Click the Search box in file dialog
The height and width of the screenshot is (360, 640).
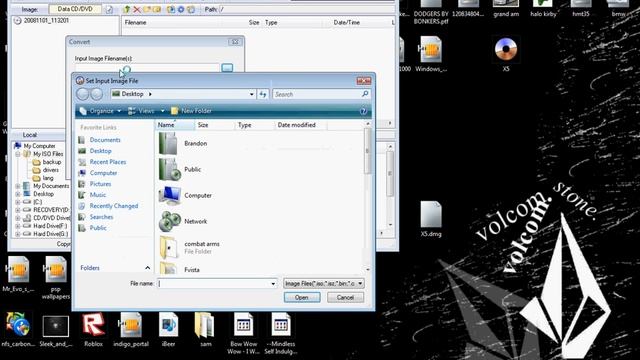[317, 94]
